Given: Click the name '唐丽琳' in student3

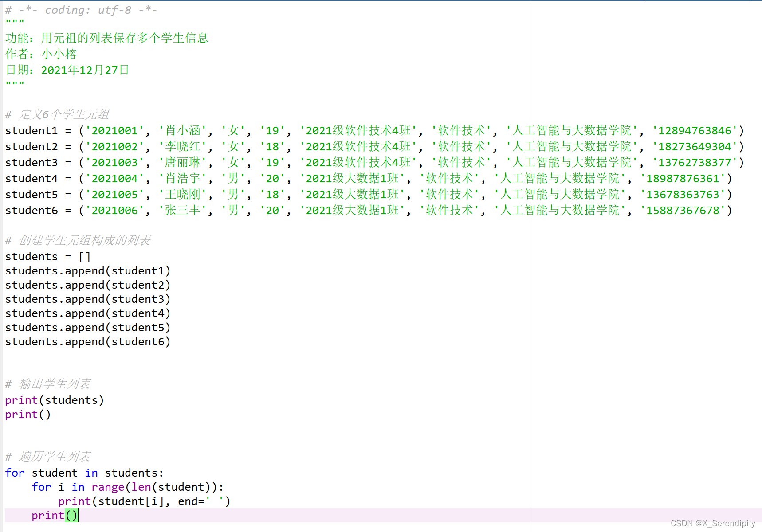Looking at the screenshot, I should (x=183, y=162).
